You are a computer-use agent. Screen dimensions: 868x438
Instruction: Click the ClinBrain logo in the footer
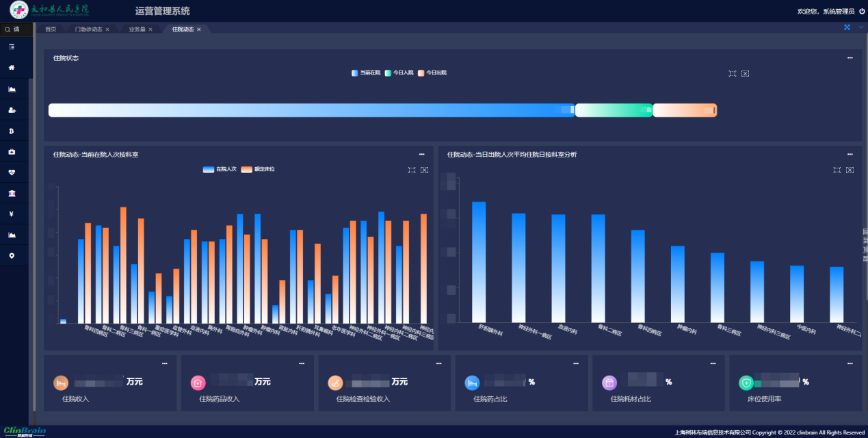[25, 431]
